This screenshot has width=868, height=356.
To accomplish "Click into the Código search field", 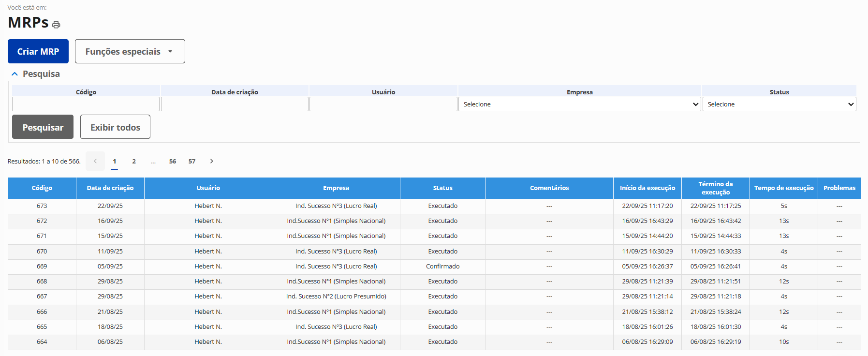I will point(86,104).
